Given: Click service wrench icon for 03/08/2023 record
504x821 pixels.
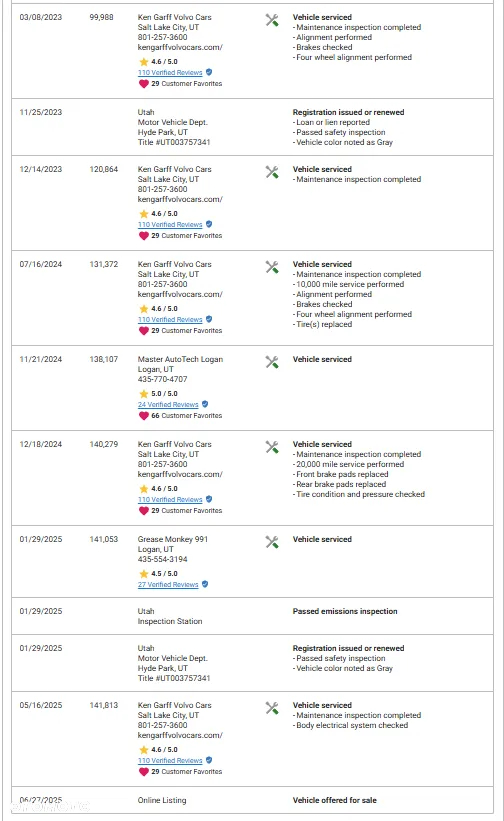Looking at the screenshot, I should (x=272, y=20).
